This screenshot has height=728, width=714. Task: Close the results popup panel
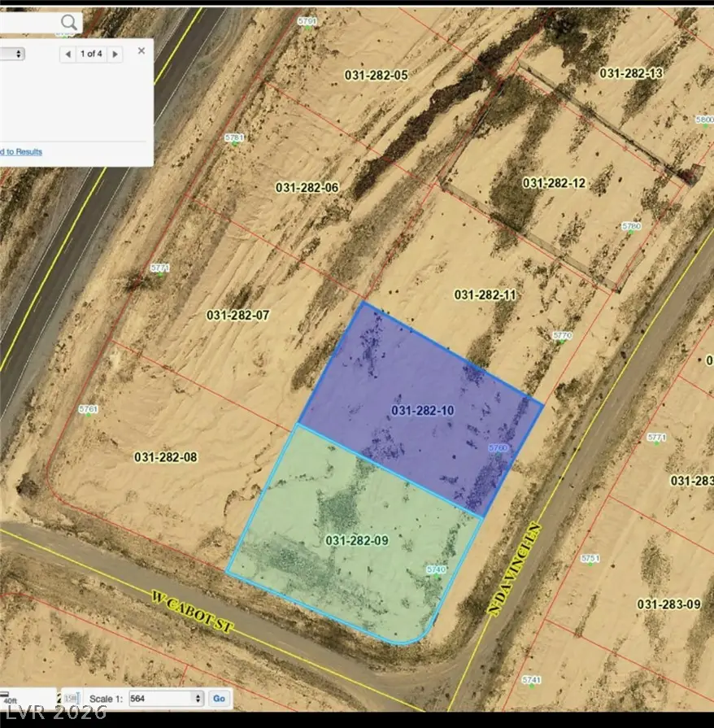click(x=141, y=50)
